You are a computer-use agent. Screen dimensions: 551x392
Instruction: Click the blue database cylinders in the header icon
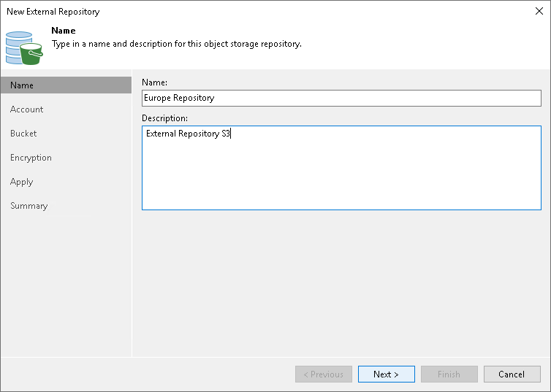[16, 44]
